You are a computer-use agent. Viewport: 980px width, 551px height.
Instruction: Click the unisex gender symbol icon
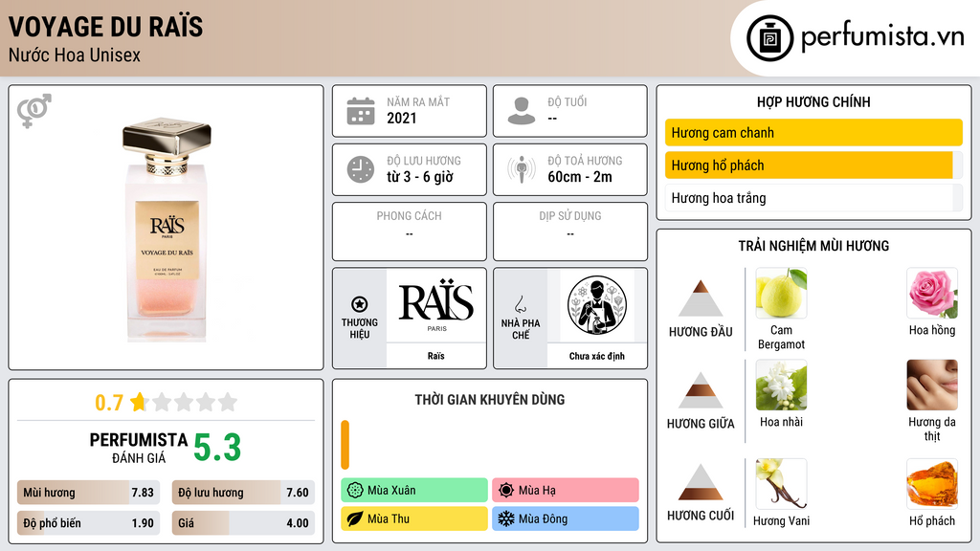click(33, 111)
